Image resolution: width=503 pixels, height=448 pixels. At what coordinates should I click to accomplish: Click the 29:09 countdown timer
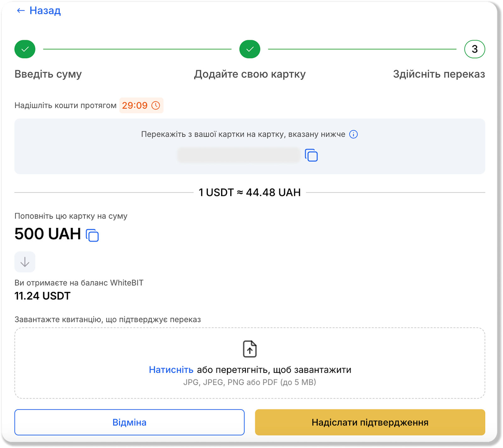pos(135,105)
